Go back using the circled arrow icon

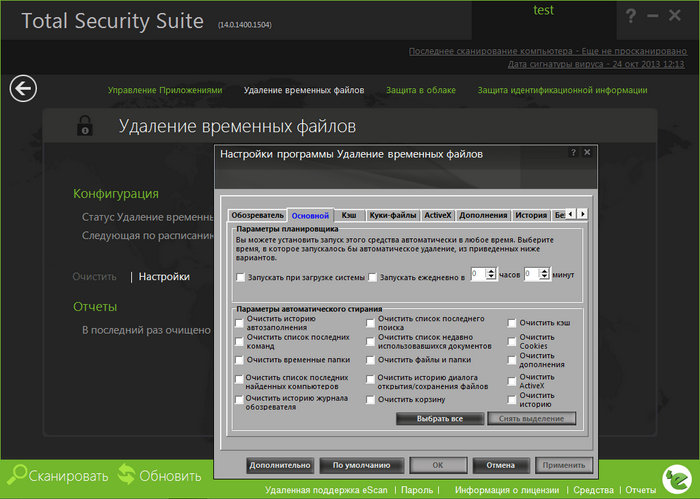23,88
